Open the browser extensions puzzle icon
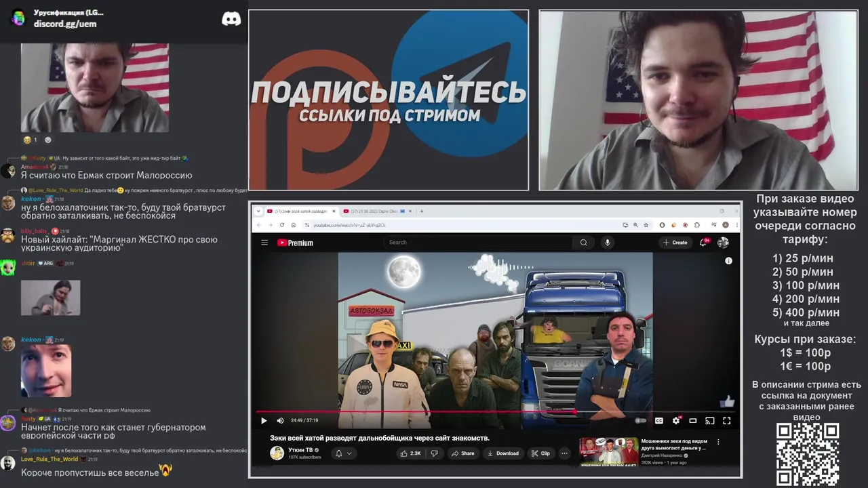 [696, 225]
